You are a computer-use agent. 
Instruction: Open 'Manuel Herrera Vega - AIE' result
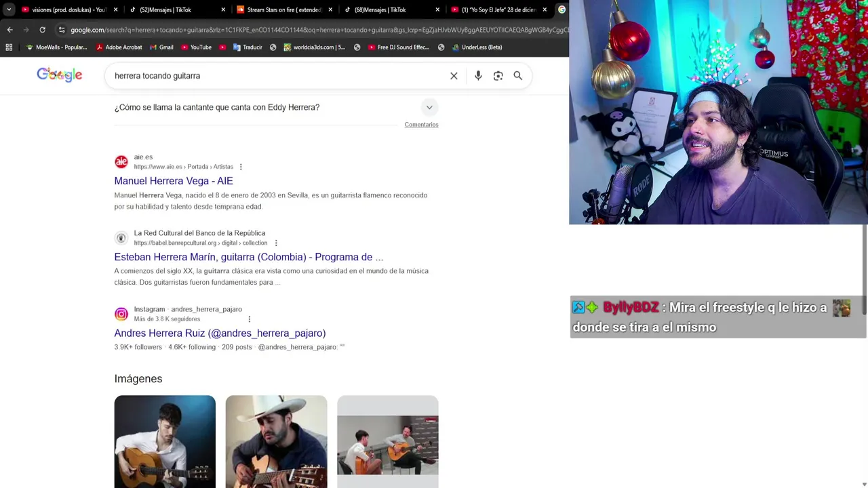[174, 181]
